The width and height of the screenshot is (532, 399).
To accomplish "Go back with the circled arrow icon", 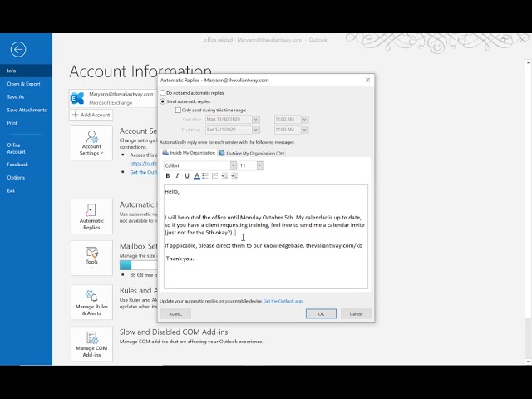I will (x=18, y=50).
